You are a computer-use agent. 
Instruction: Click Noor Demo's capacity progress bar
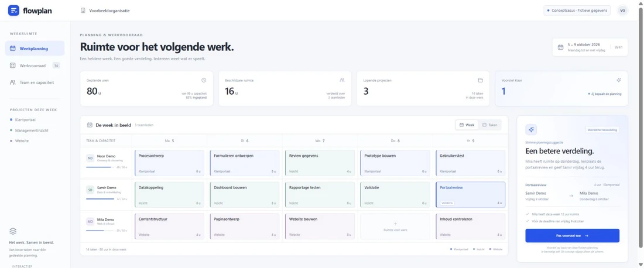point(100,167)
